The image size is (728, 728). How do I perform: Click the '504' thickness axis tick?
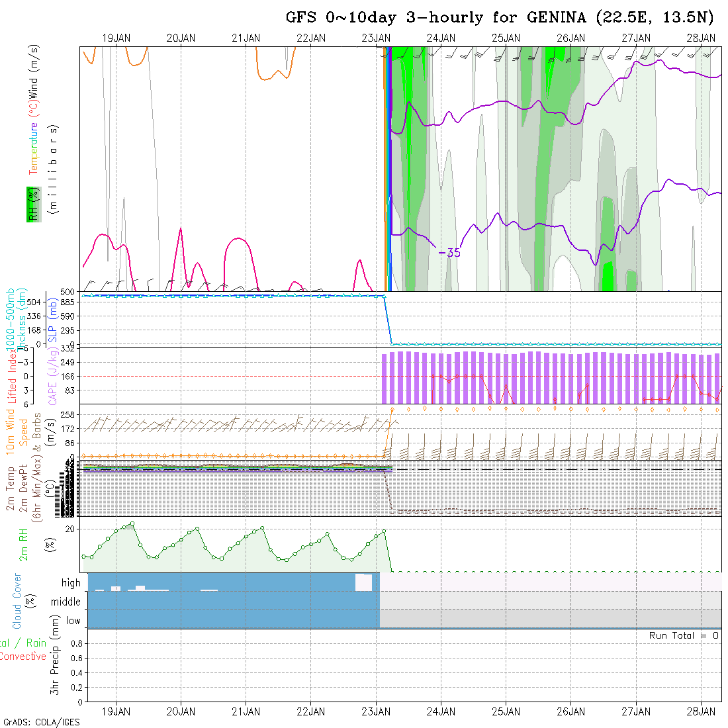pos(34,302)
